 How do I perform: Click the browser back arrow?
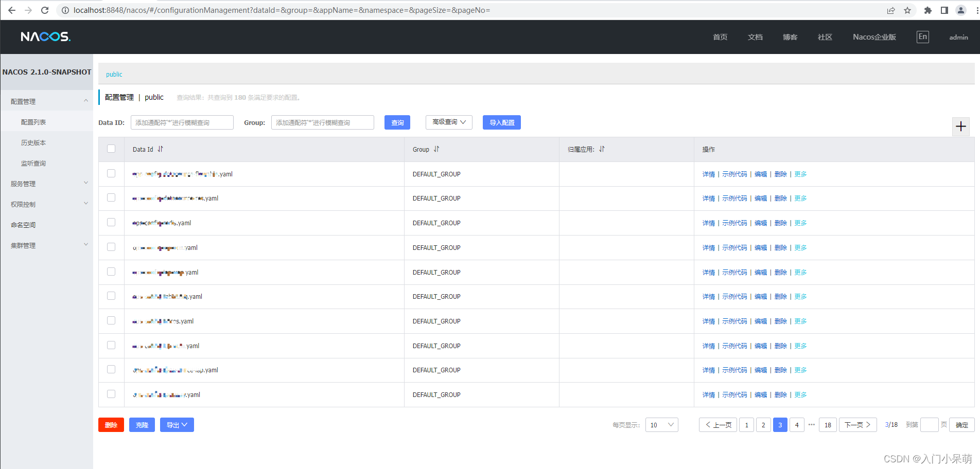click(x=12, y=10)
